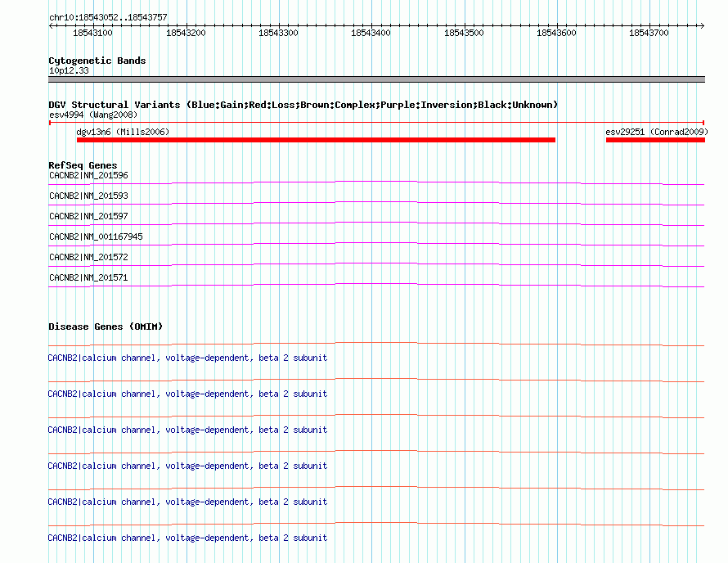Select the 10p12.33 band label

[69, 70]
